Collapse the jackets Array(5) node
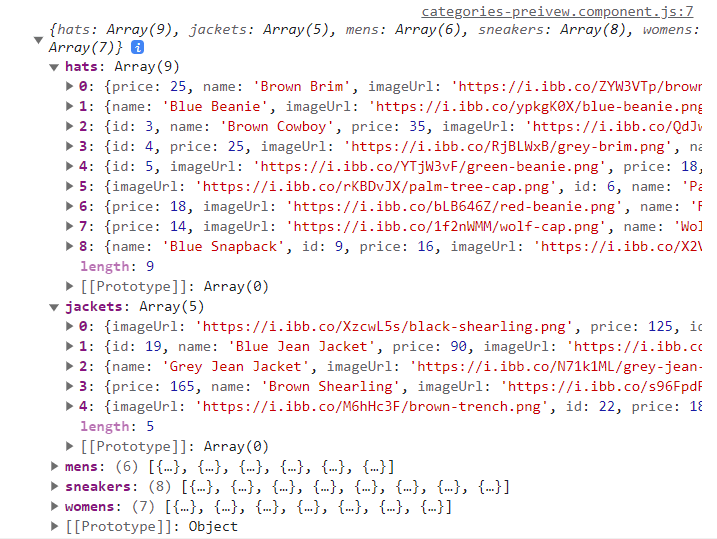 [54, 307]
